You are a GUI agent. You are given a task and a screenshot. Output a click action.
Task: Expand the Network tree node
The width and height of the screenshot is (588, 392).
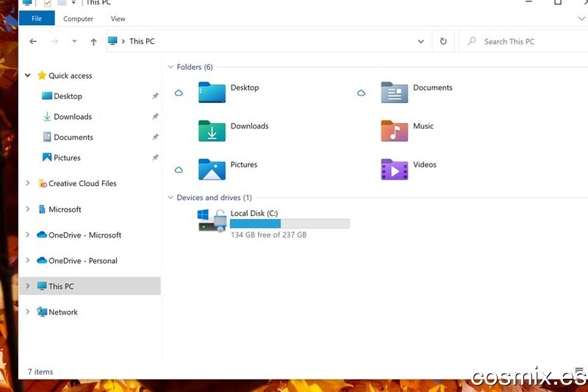28,312
